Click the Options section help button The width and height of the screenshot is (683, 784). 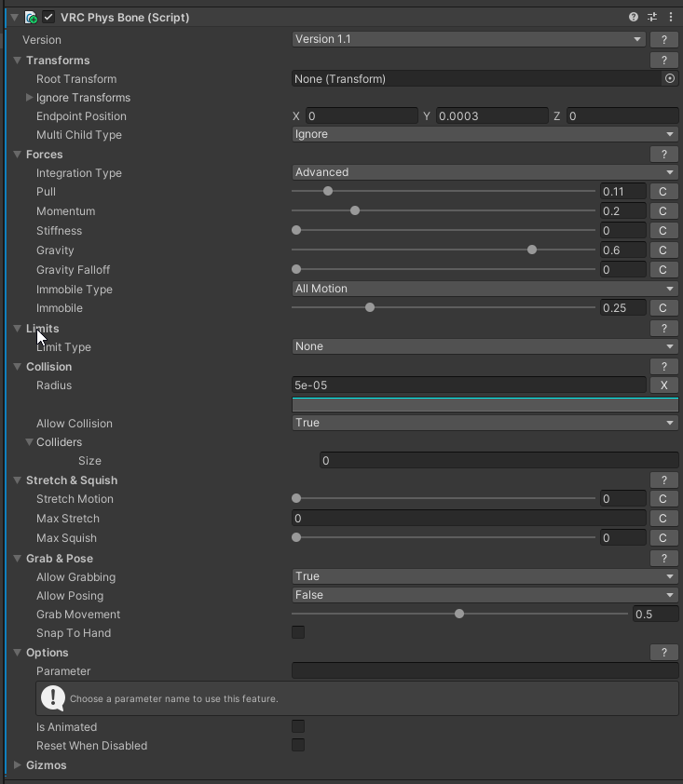click(x=663, y=653)
